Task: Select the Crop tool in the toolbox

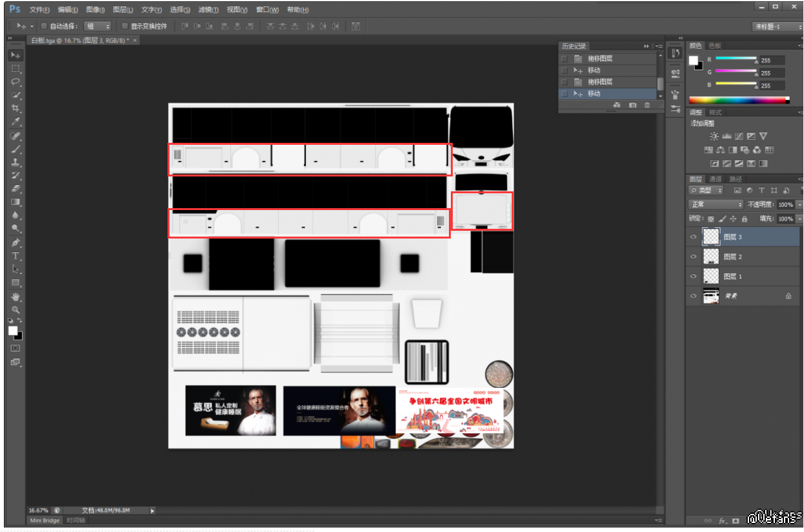Action: [x=16, y=109]
